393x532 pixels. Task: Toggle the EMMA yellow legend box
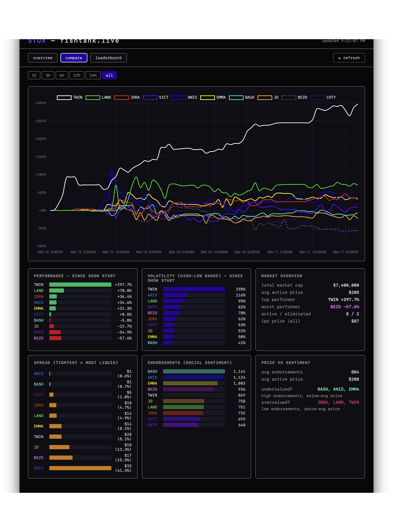208,97
